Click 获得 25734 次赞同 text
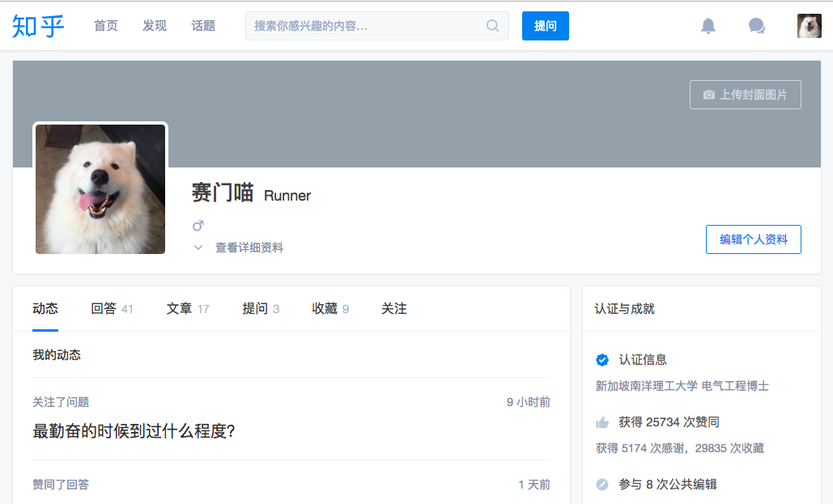 tap(669, 422)
